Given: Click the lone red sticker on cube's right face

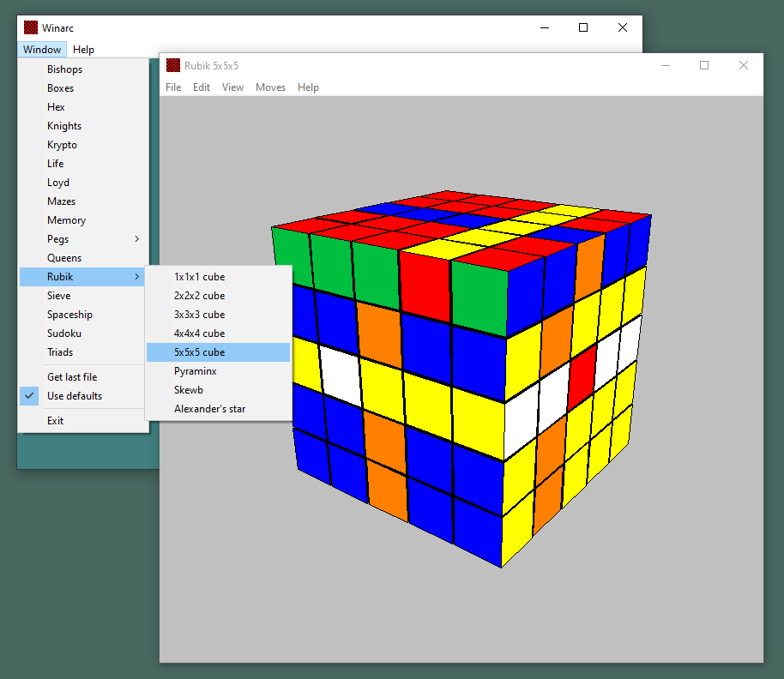Looking at the screenshot, I should click(582, 377).
